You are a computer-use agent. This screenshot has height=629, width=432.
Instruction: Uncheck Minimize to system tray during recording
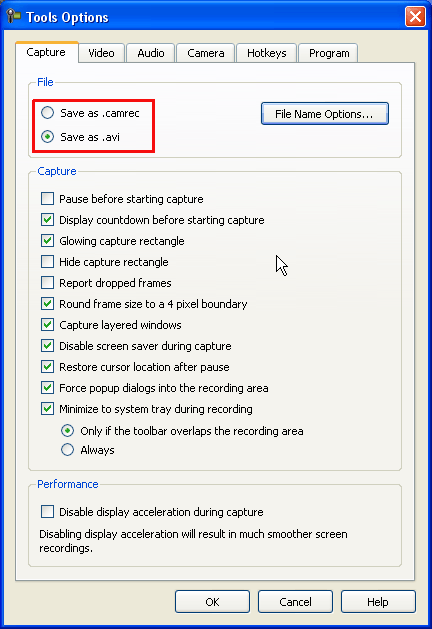(x=47, y=408)
